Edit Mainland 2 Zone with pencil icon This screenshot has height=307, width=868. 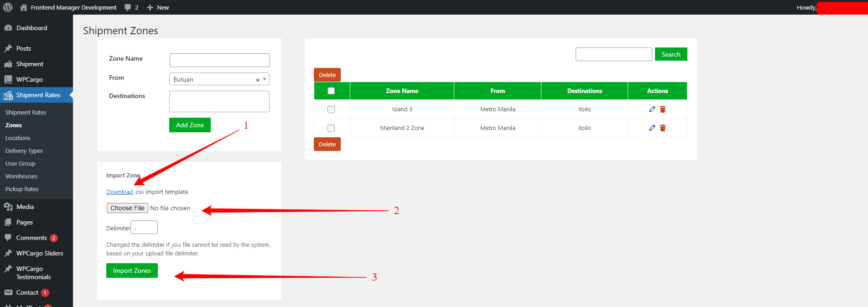652,128
